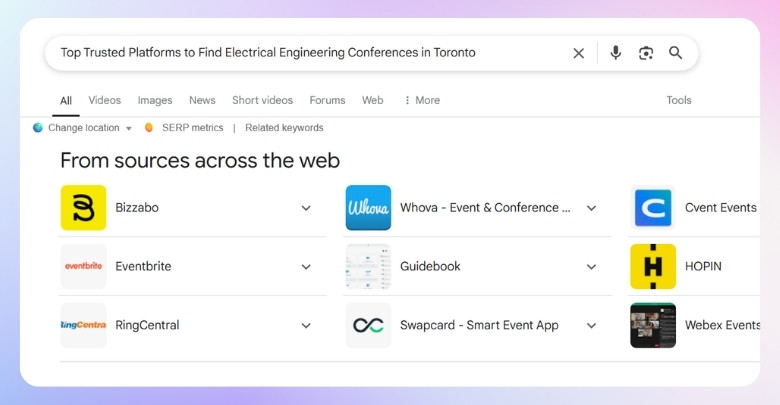
Task: Switch to the Videos tab
Action: [x=104, y=100]
